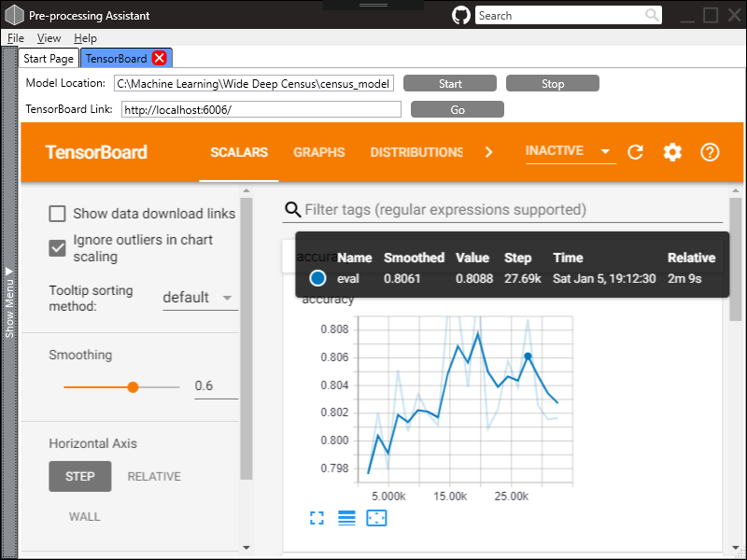
Task: Reload TensorBoard data with refresh icon
Action: pyautogui.click(x=635, y=152)
